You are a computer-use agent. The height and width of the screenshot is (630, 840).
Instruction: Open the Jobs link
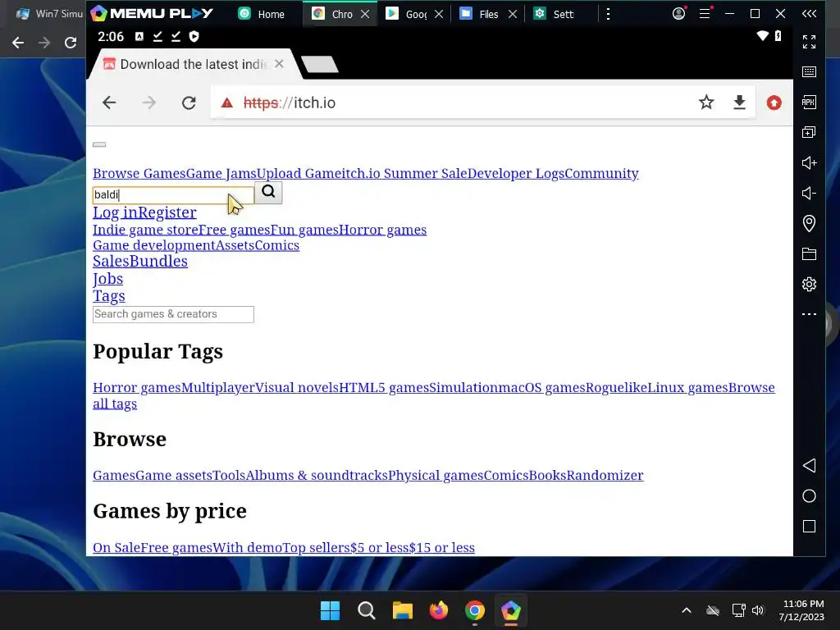tap(107, 279)
